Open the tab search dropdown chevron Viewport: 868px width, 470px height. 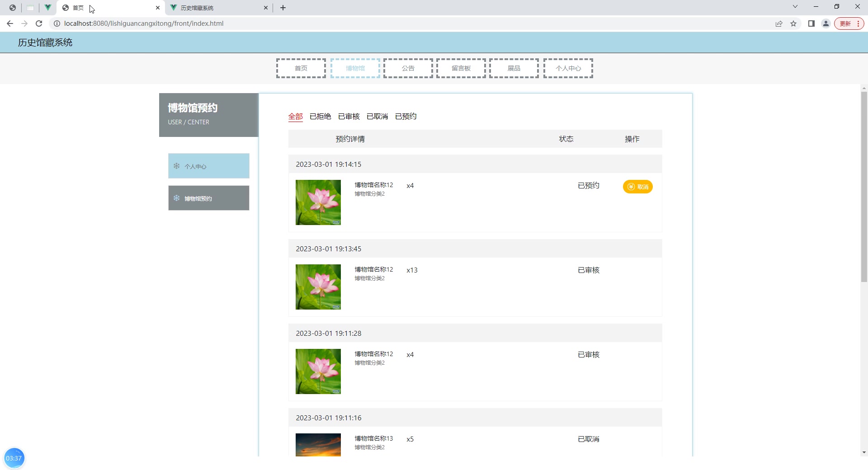coord(795,6)
